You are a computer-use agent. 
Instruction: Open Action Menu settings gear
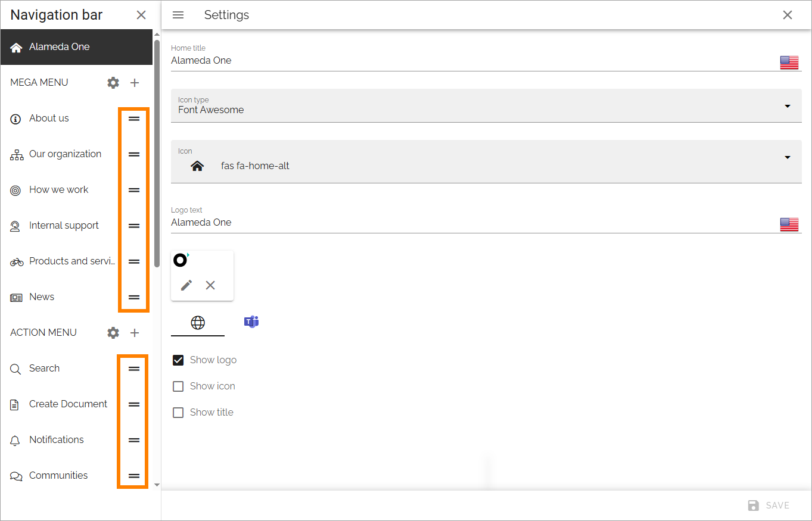coord(113,333)
